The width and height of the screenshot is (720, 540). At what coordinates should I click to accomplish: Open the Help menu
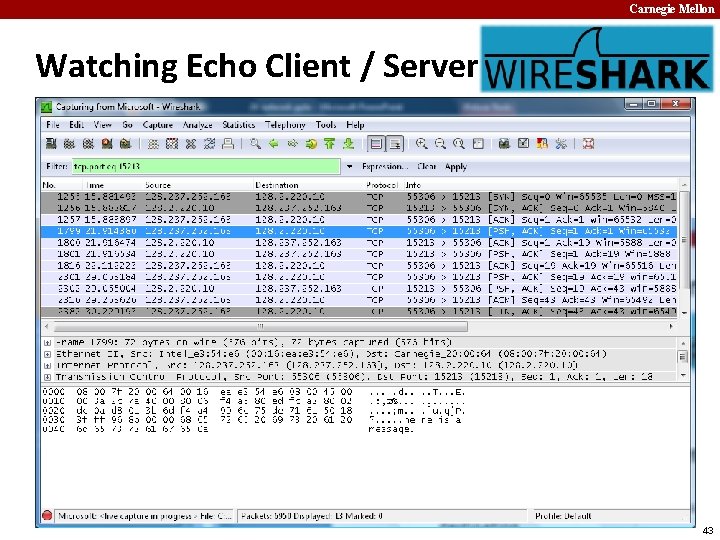click(355, 124)
